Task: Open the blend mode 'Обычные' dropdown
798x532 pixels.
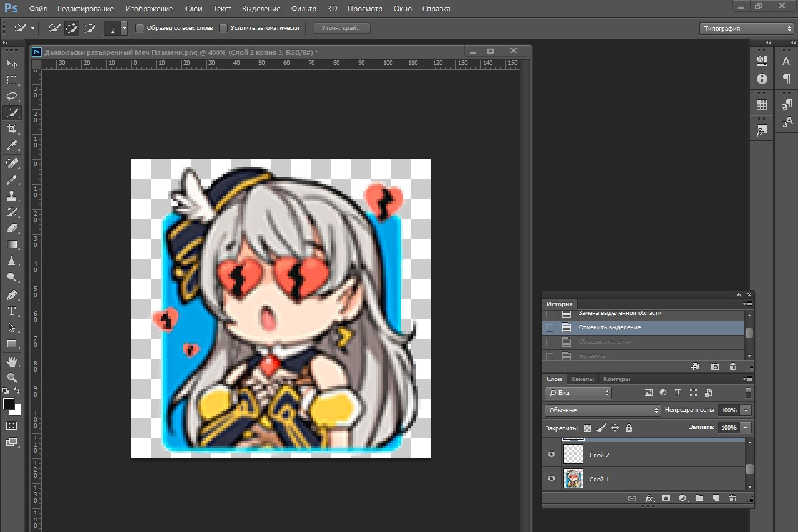Action: (x=602, y=410)
